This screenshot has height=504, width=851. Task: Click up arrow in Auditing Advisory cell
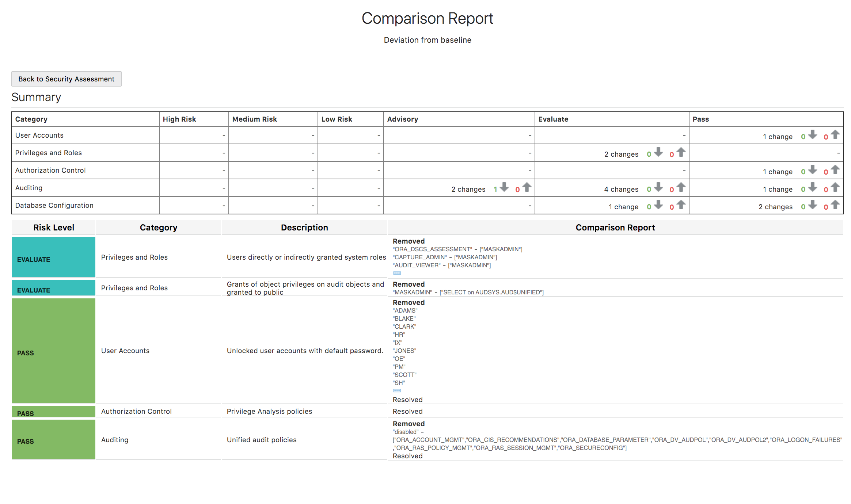pos(527,187)
